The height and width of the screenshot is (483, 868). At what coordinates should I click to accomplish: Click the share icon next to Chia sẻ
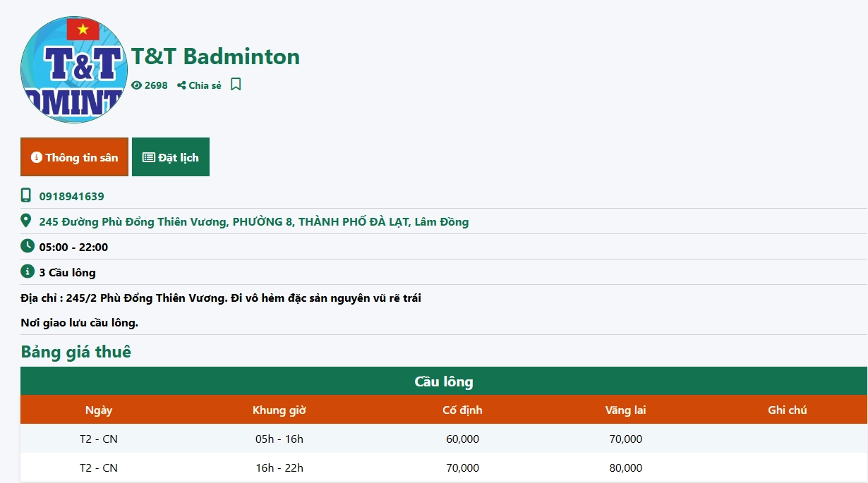[181, 85]
